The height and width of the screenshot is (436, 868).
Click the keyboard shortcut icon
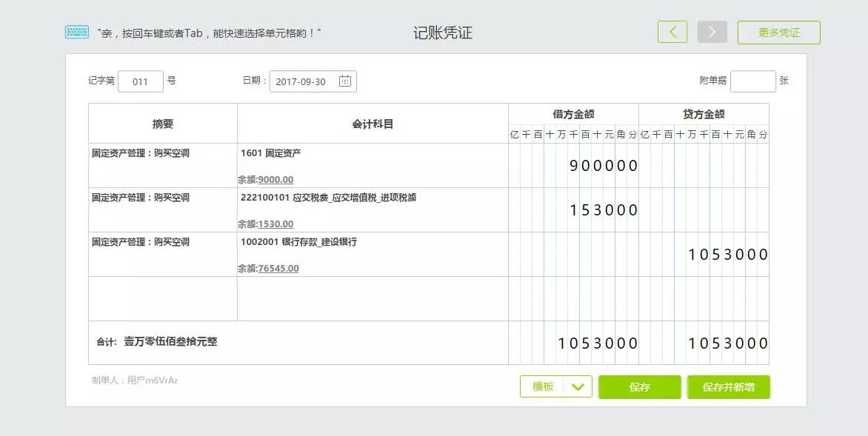pos(76,32)
